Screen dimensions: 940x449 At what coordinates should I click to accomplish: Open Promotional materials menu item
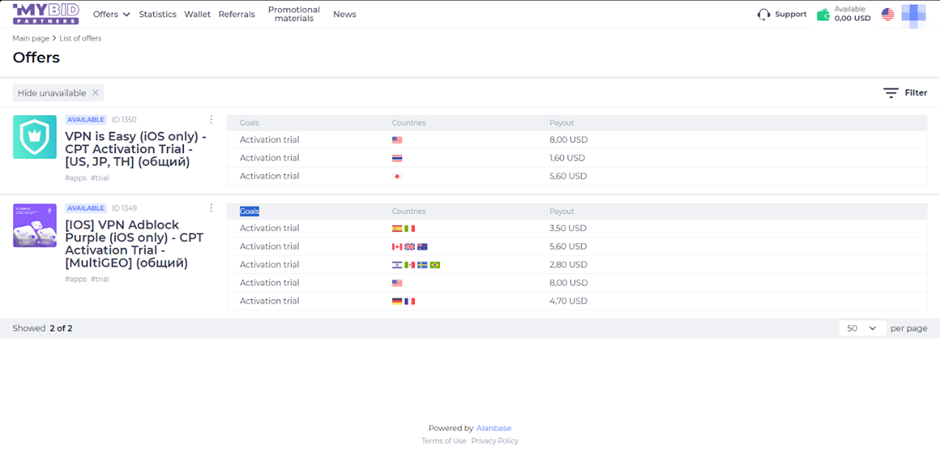pos(294,14)
